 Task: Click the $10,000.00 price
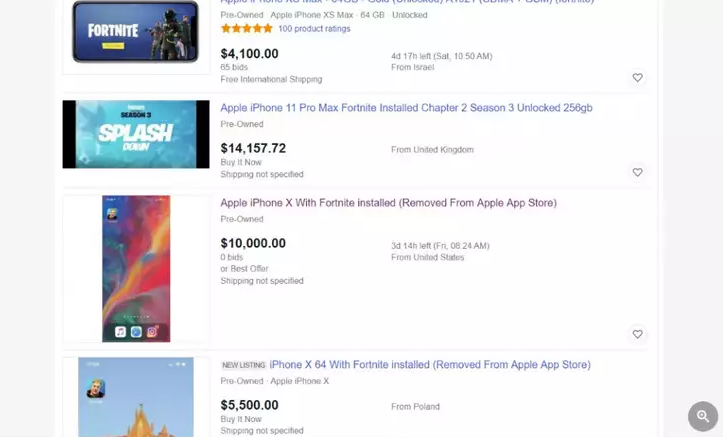click(x=253, y=243)
